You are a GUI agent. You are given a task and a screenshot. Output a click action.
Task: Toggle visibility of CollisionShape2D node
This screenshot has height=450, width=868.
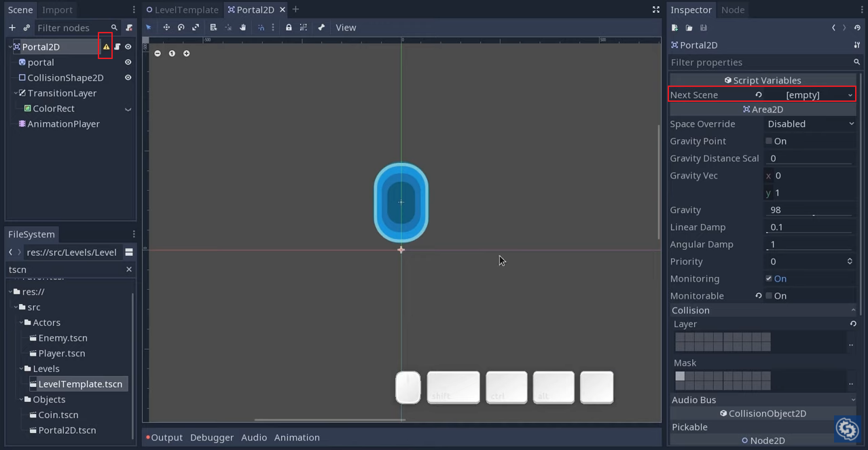click(x=128, y=78)
